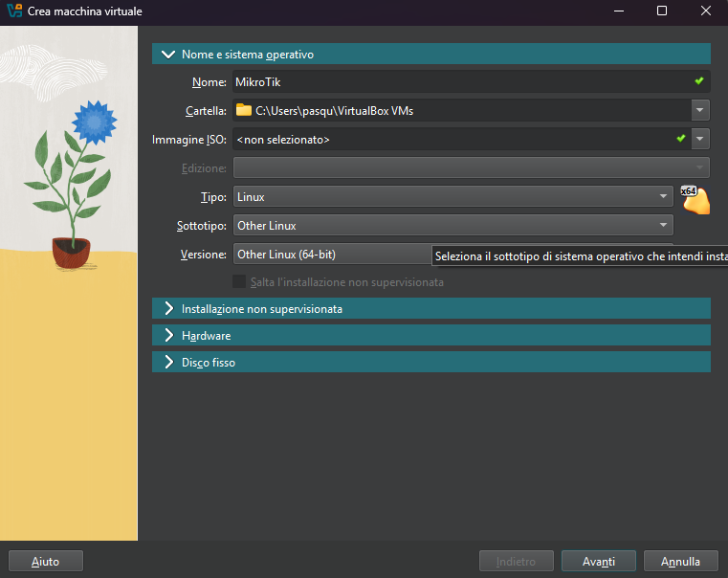Viewport: 728px width, 578px height.
Task: Click the Versione: label
Action: (x=204, y=255)
